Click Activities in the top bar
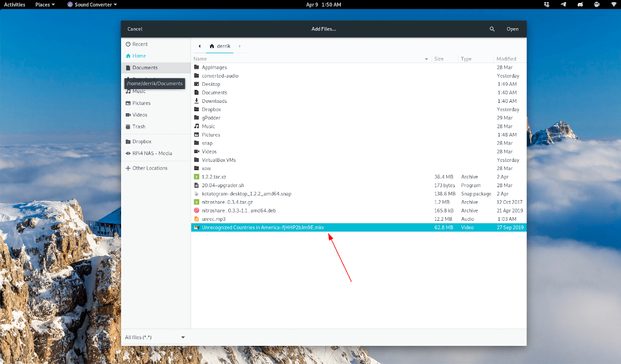Screen dimensions: 621x364 tap(14, 4)
